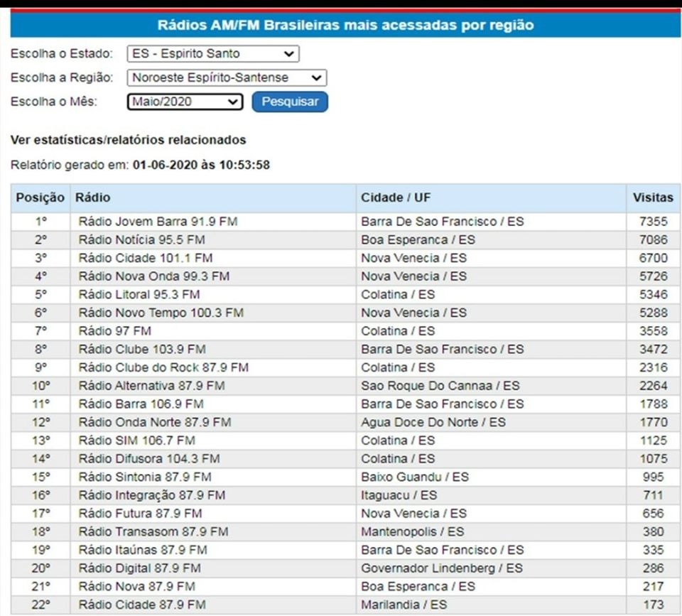The height and width of the screenshot is (616, 682).
Task: Select Rádio Onda Norte 87.9 FM
Action: coord(155,423)
